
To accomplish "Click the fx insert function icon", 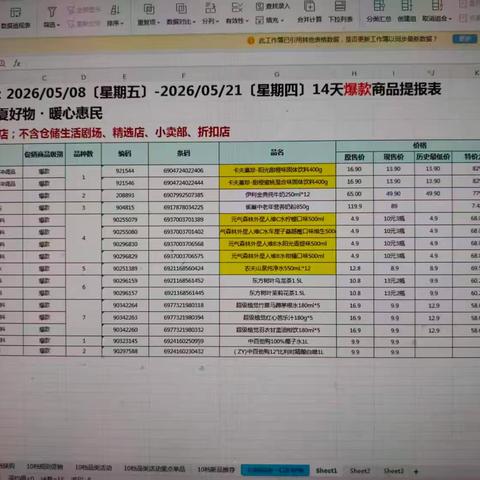I will (17, 63).
